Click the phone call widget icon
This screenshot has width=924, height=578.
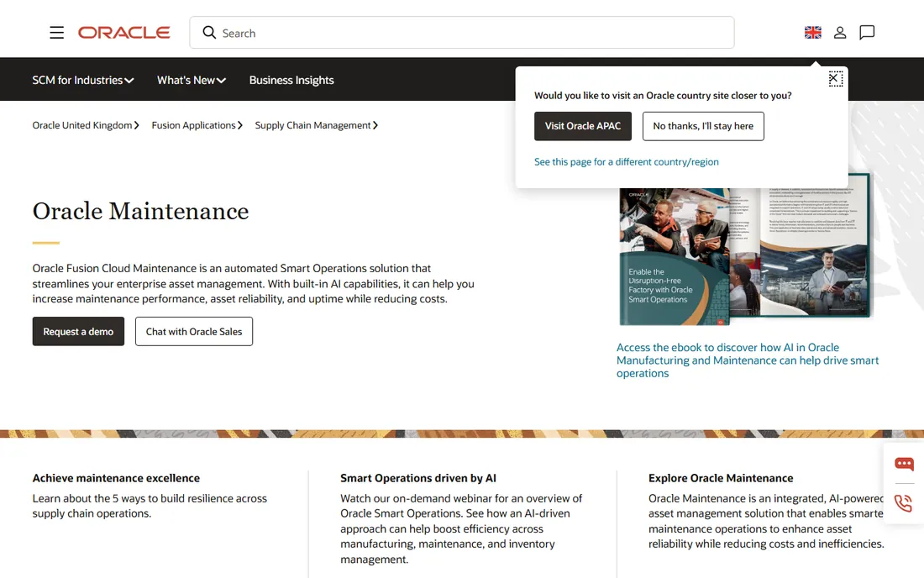tap(903, 503)
